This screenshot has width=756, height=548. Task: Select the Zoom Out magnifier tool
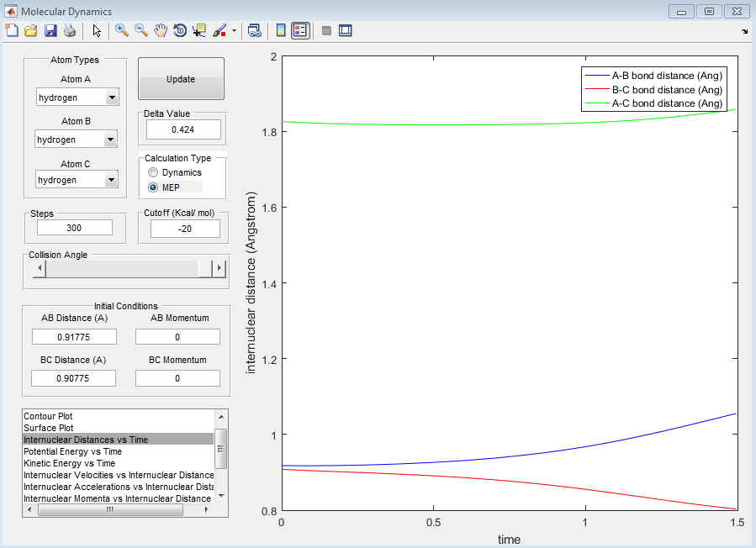point(141,31)
